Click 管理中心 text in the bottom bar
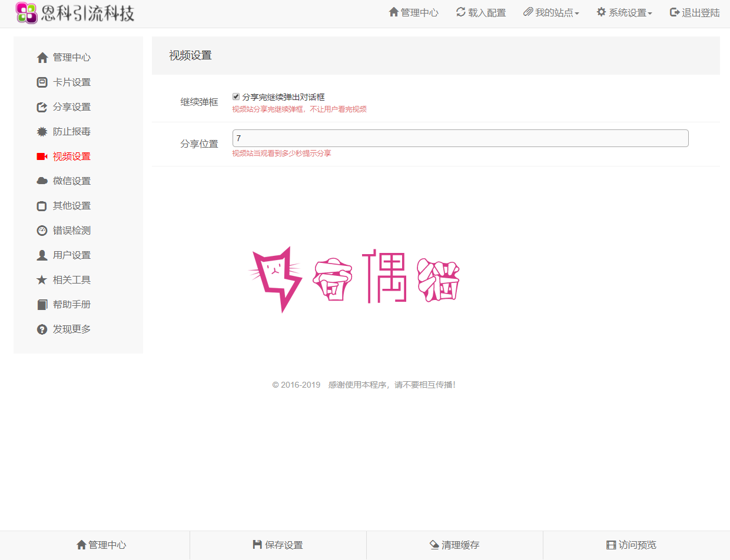This screenshot has width=730, height=560. tap(107, 545)
